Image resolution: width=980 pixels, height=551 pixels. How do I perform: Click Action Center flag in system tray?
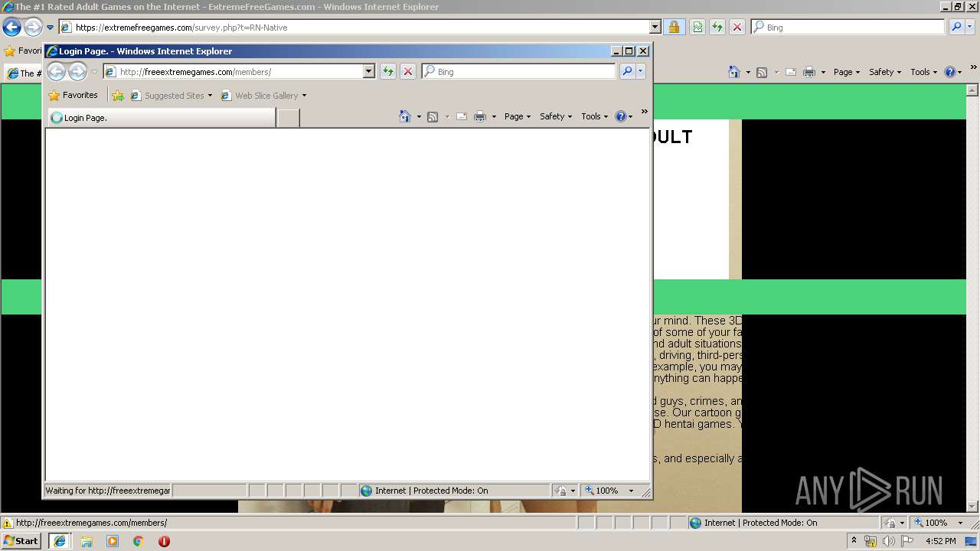[x=907, y=541]
